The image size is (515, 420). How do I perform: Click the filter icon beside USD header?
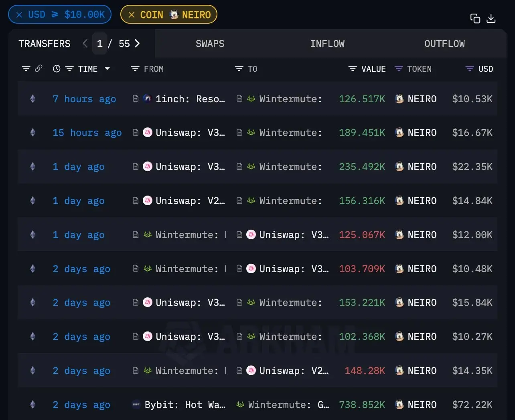[x=470, y=69]
